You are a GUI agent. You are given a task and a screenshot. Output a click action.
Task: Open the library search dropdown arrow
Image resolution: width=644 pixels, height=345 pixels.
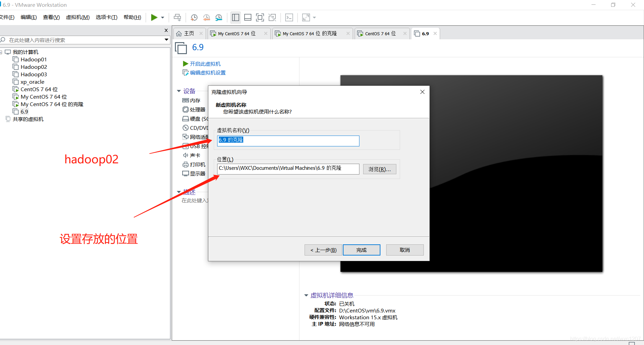(x=166, y=40)
